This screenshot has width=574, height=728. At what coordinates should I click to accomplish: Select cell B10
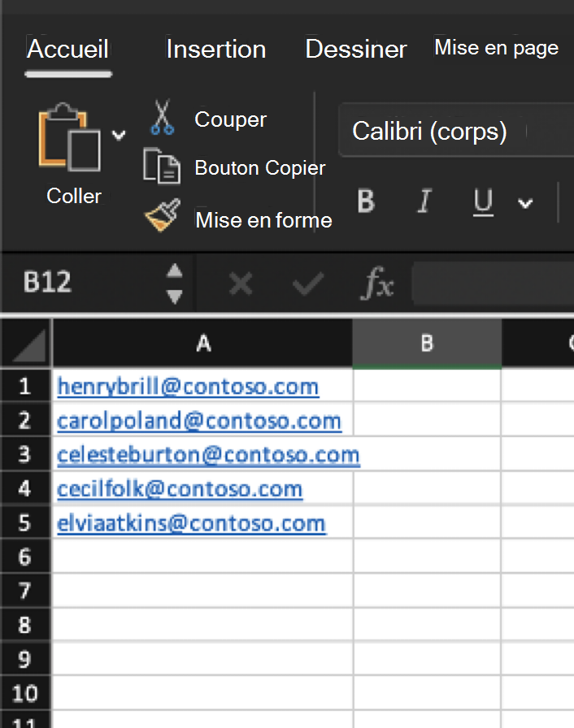[428, 693]
